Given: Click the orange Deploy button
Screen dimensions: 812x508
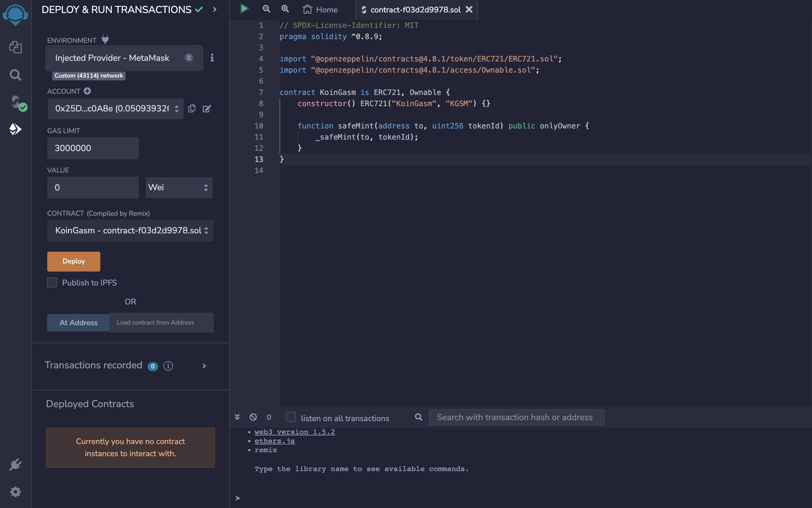Looking at the screenshot, I should (x=74, y=261).
